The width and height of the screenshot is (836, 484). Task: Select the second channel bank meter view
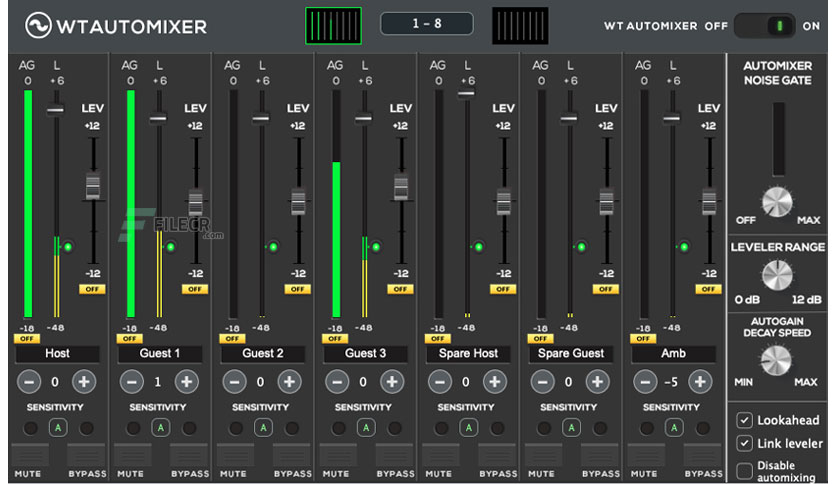pyautogui.click(x=520, y=25)
